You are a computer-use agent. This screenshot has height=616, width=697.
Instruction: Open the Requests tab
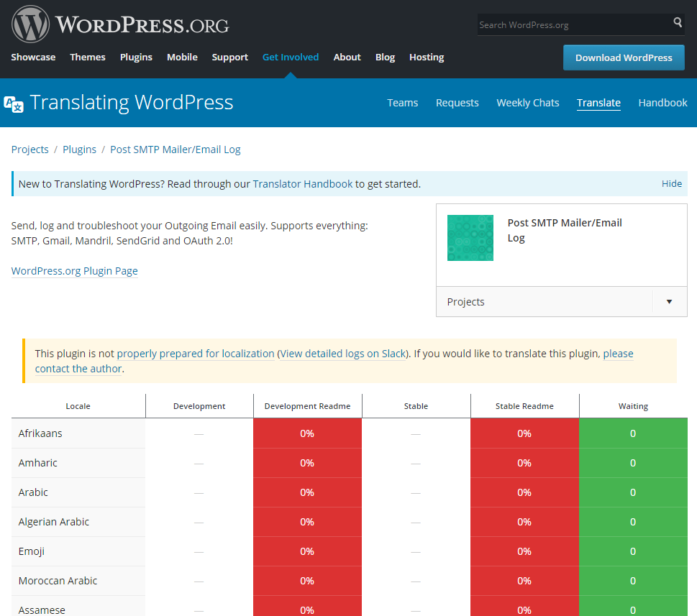[457, 103]
